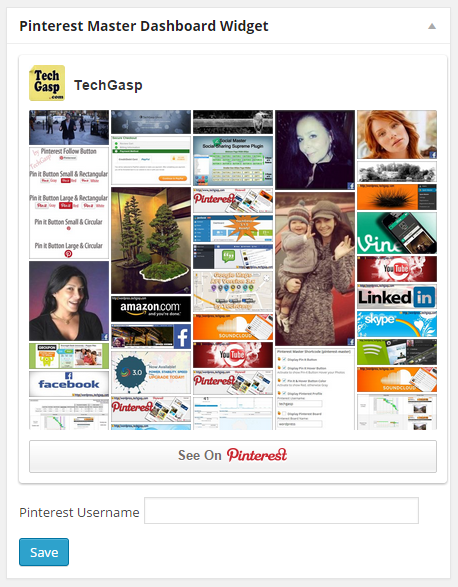Image resolution: width=458 pixels, height=587 pixels.
Task: Open the TechGasp logo avatar
Action: coord(47,83)
